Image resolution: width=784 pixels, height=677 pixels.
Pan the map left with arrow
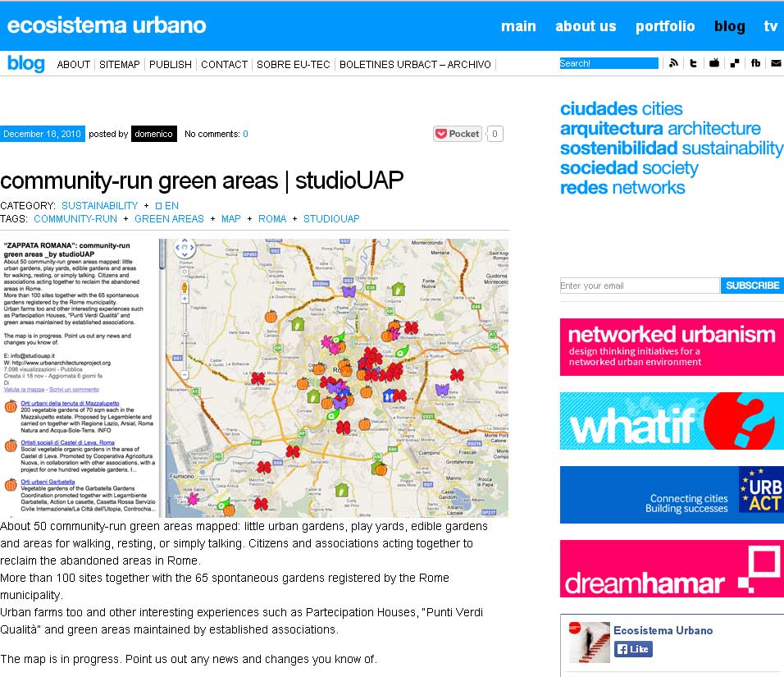point(177,247)
